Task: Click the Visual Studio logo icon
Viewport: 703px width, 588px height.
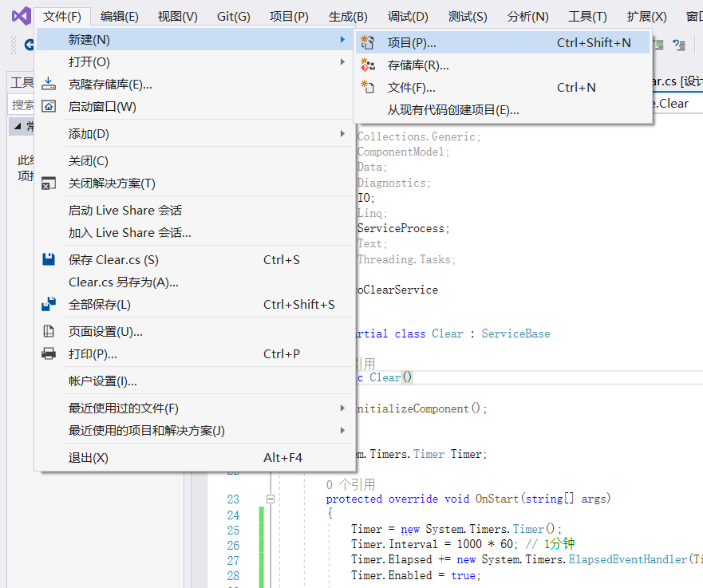Action: tap(21, 17)
